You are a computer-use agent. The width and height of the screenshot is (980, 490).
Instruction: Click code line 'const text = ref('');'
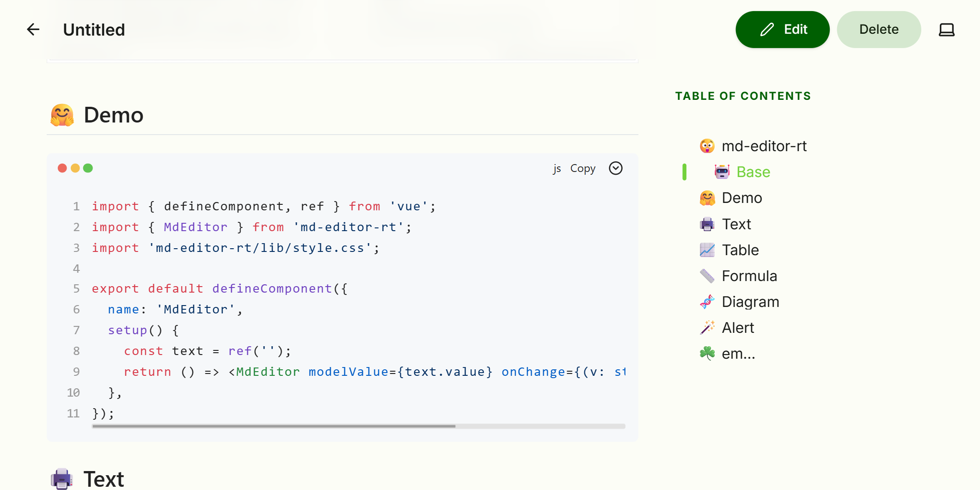(208, 351)
